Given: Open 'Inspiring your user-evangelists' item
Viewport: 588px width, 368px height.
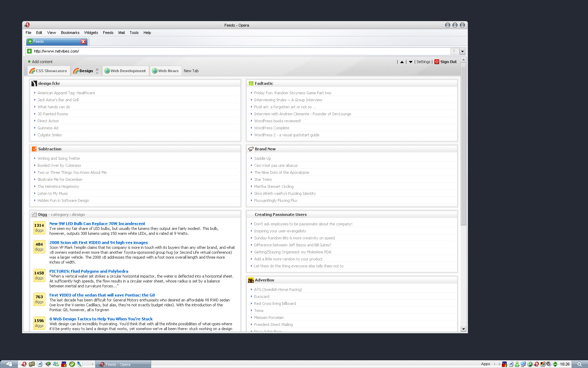Looking at the screenshot, I should [280, 231].
